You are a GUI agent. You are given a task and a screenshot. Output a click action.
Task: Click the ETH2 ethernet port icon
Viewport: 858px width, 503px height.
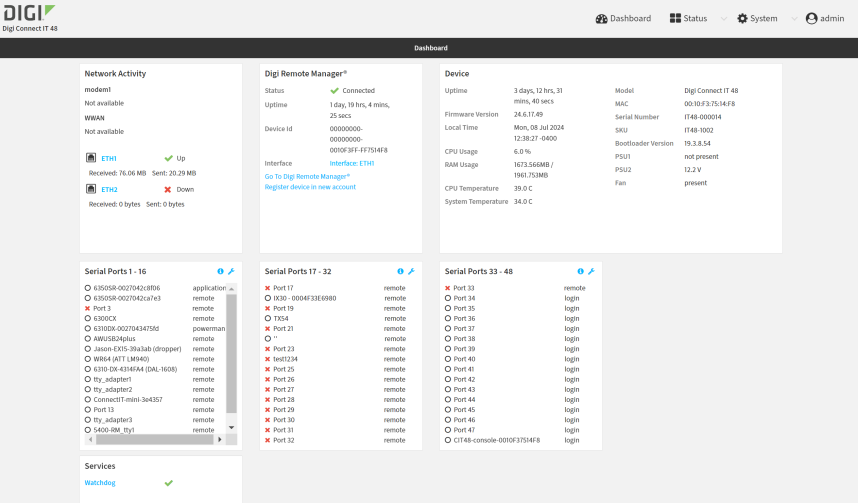(x=91, y=189)
